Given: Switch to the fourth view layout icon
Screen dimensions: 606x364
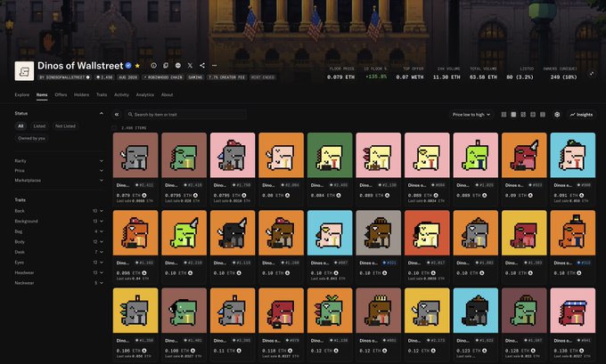Looking at the screenshot, I should tap(533, 115).
